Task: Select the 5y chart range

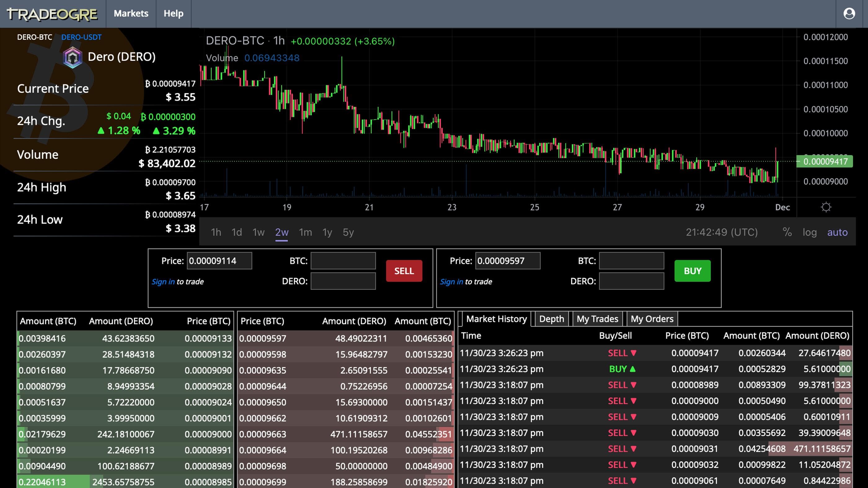Action: click(x=348, y=232)
